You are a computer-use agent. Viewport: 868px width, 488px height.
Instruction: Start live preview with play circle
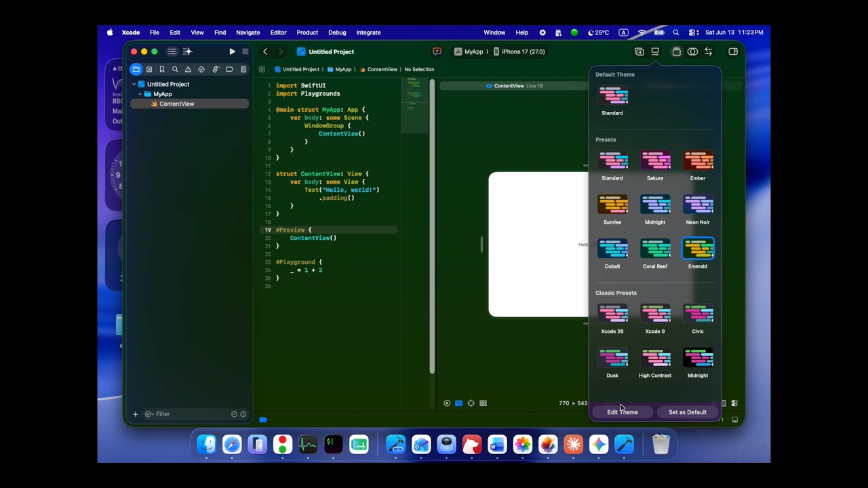pyautogui.click(x=447, y=403)
